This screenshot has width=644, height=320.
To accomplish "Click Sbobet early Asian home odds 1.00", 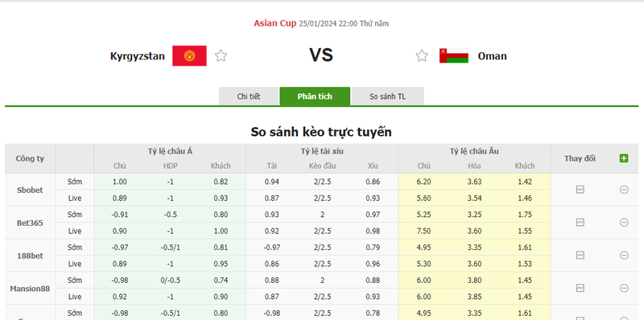I will tap(119, 182).
